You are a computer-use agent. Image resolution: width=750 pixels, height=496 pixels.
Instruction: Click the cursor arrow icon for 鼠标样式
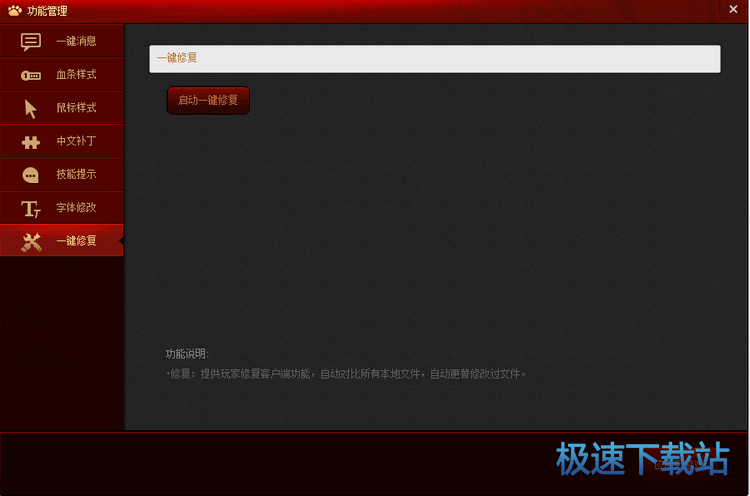[x=31, y=109]
